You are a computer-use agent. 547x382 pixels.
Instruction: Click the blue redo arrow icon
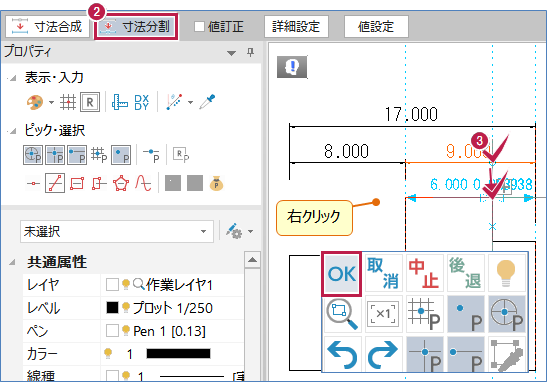tap(383, 354)
